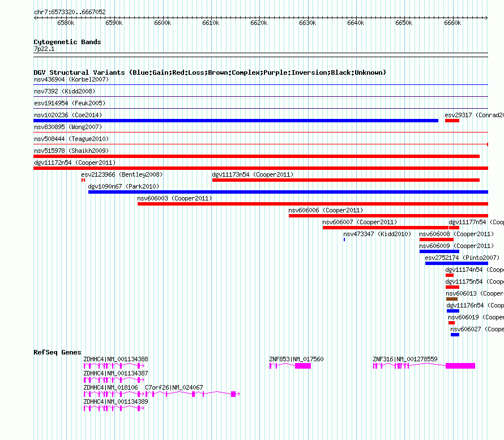Click the 7p22.1 cytogenetic band label
504x440 pixels.
[x=44, y=49]
